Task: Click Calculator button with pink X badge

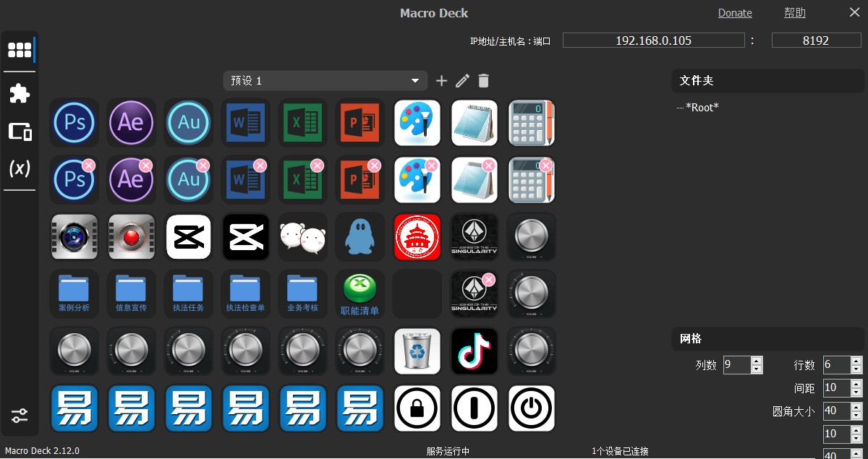Action: [532, 179]
